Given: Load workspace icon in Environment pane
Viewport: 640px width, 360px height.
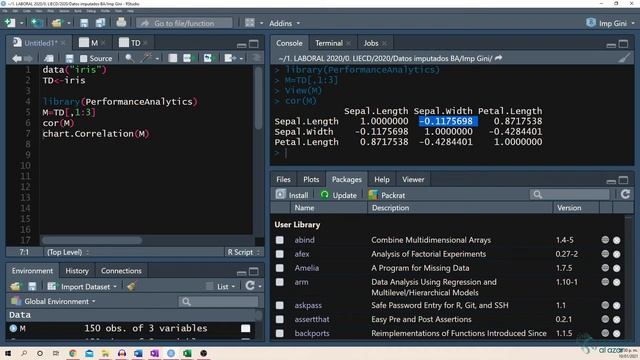Looking at the screenshot, I should (15, 287).
